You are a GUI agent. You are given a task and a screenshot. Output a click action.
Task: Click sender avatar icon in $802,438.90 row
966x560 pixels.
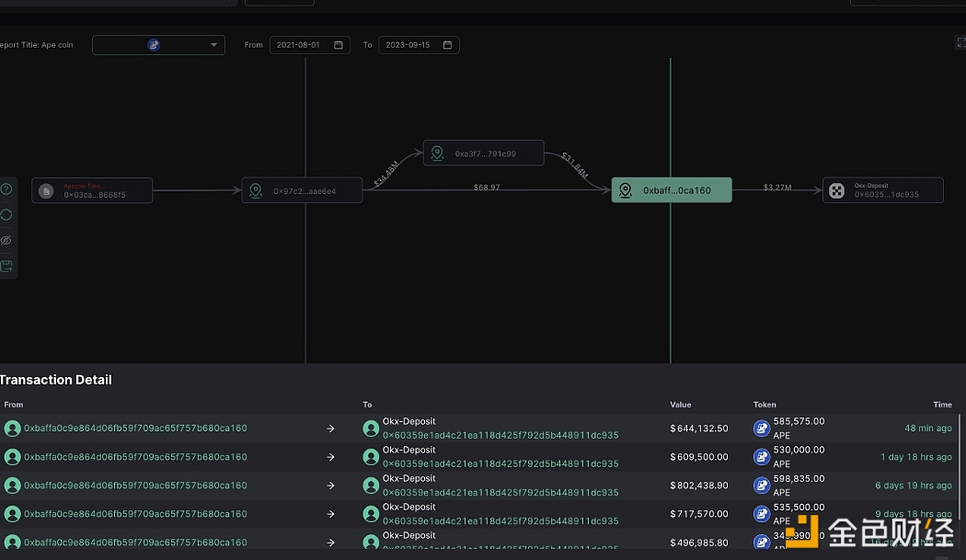tap(12, 486)
